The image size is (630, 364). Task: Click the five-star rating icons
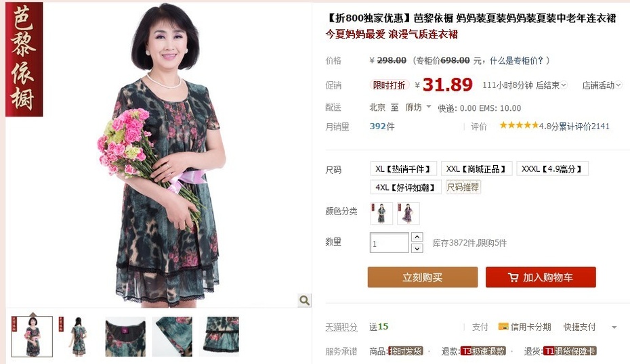coord(519,126)
